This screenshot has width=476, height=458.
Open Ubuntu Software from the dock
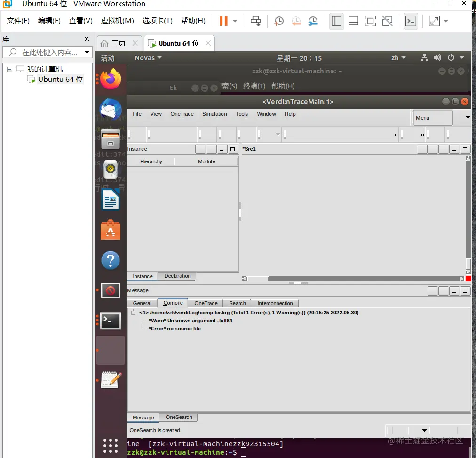click(111, 230)
